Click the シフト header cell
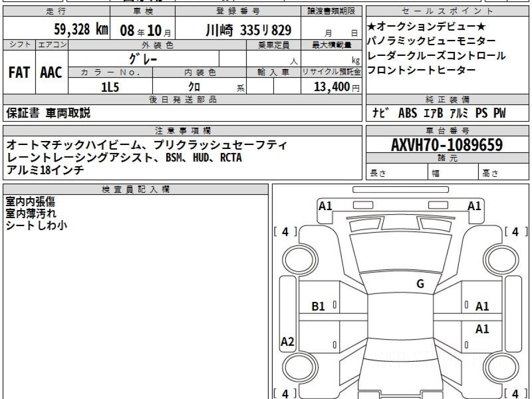 20,45
